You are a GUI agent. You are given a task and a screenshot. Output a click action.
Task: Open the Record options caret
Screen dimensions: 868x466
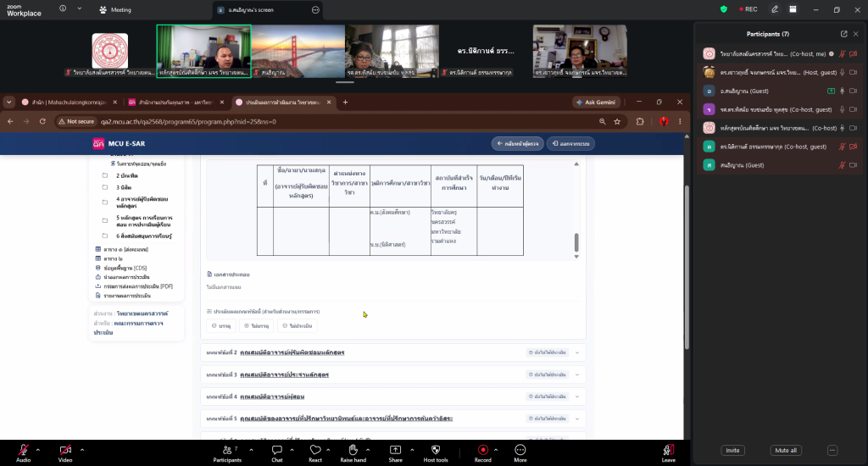pos(495,450)
